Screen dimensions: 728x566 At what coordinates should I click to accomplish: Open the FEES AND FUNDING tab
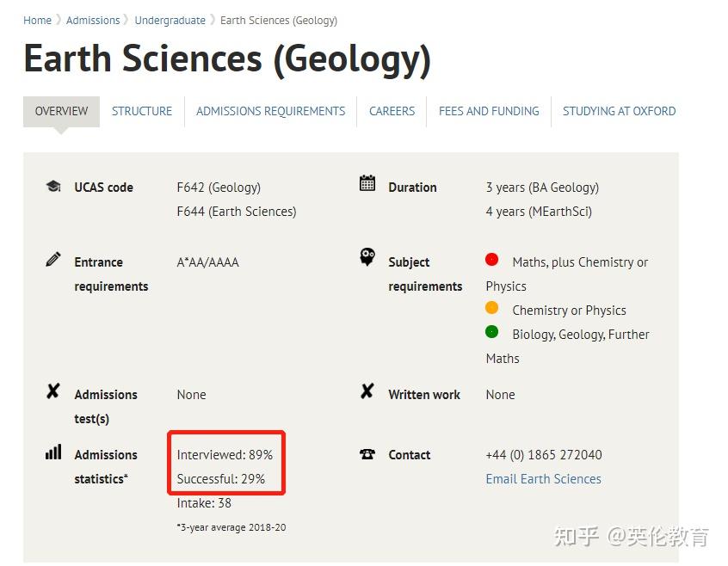[488, 111]
